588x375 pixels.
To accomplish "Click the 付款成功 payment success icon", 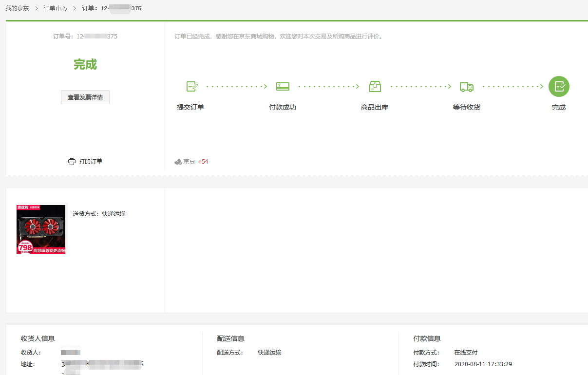I will (x=283, y=86).
